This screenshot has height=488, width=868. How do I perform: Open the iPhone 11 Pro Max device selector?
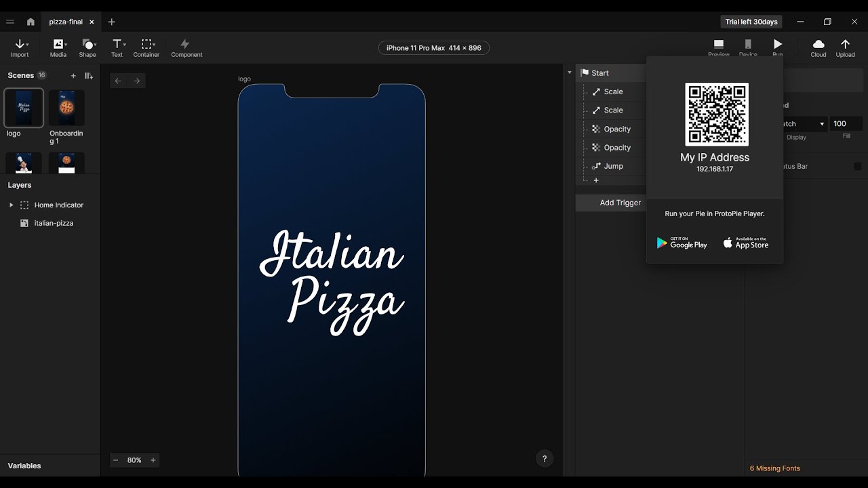pyautogui.click(x=434, y=48)
